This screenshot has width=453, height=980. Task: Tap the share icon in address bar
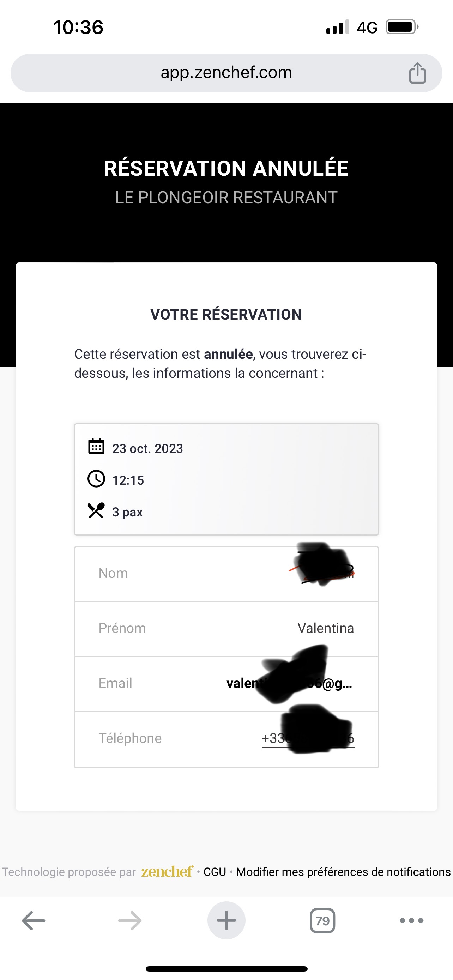[x=417, y=73]
